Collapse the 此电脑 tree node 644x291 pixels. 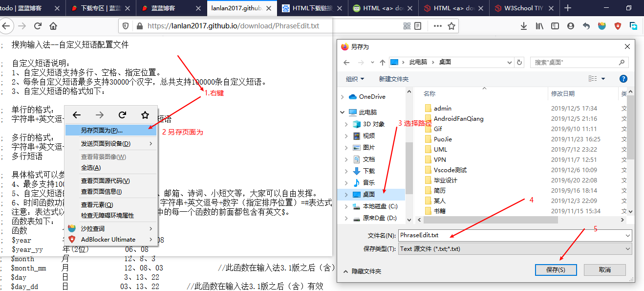click(x=342, y=112)
